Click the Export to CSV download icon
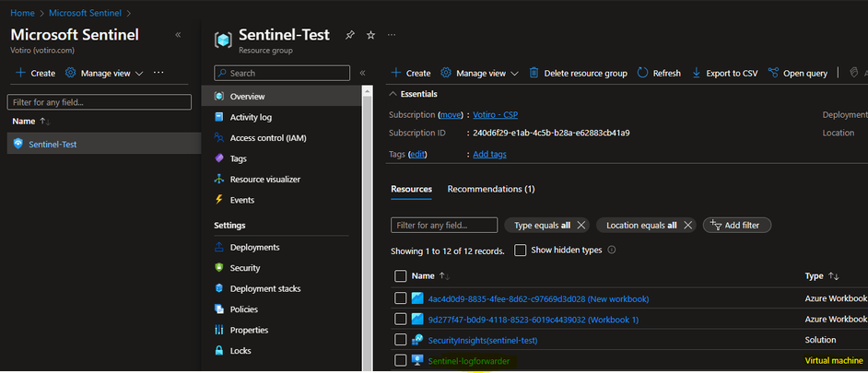Viewport: 868px width, 373px height. [697, 73]
